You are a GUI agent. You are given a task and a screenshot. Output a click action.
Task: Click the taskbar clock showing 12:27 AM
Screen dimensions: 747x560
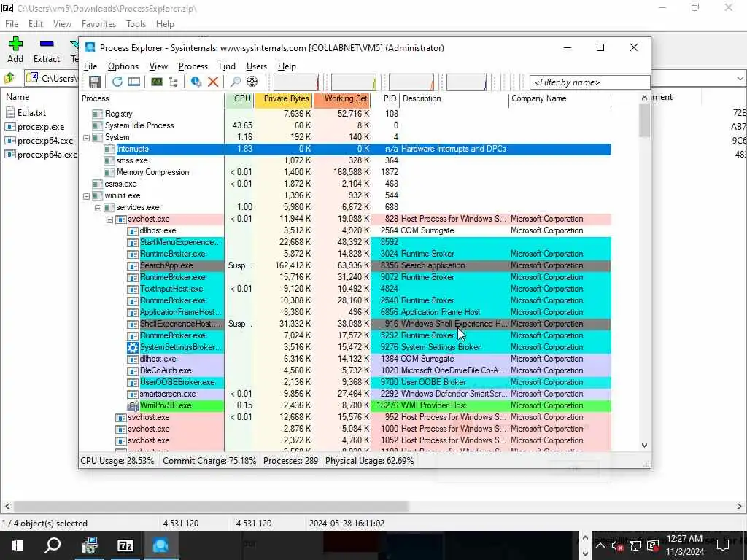[x=684, y=545]
